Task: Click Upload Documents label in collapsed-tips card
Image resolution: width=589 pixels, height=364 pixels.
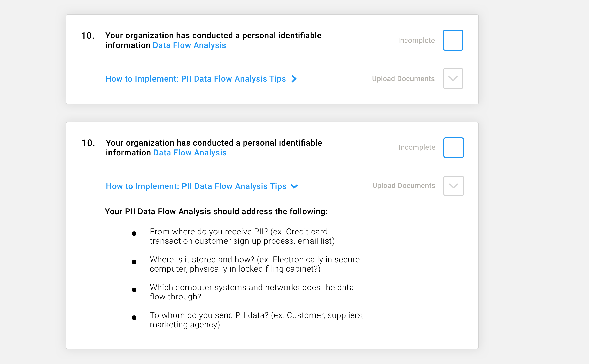Action: pyautogui.click(x=403, y=78)
